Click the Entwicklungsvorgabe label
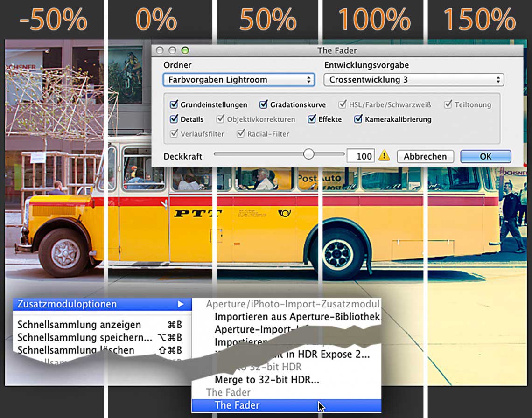The image size is (532, 418). point(366,65)
